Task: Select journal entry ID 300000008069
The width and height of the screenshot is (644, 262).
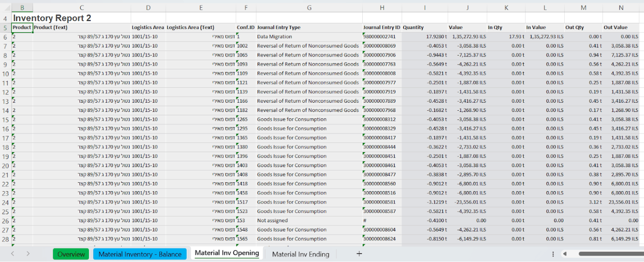Action: [382, 46]
